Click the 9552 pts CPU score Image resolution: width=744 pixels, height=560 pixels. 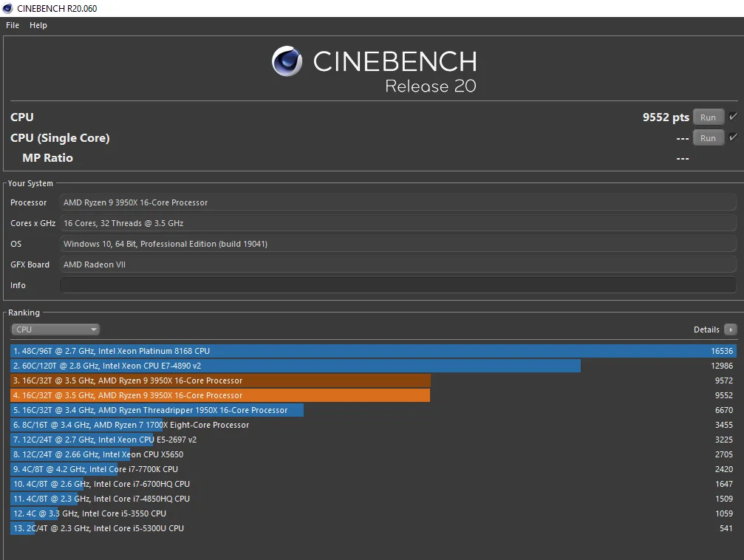(666, 117)
